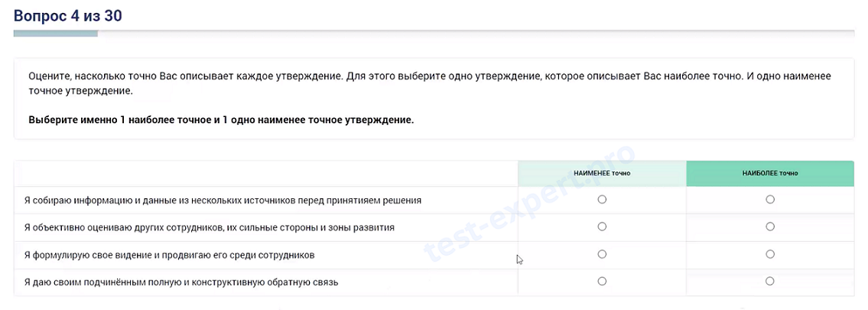Click the statement text 'Я даю своим подчинённым'
This screenshot has width=868, height=310.
(x=180, y=282)
